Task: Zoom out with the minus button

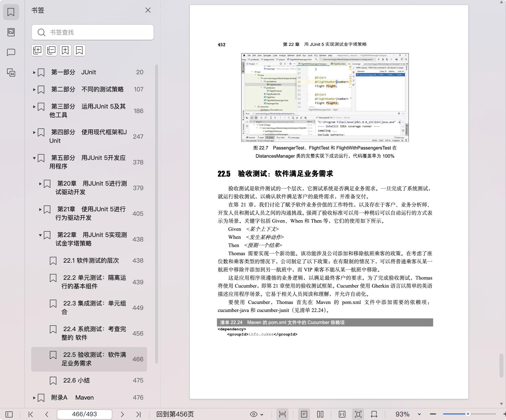Action: (x=433, y=414)
